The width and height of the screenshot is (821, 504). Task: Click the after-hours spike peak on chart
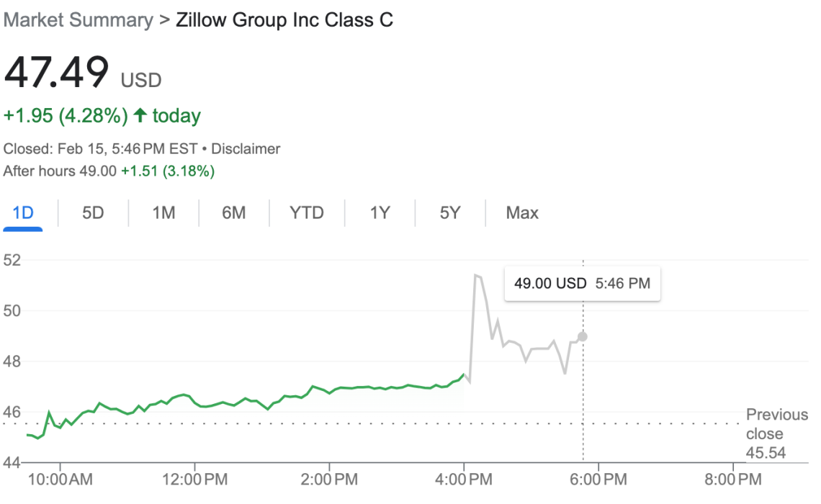tap(475, 274)
